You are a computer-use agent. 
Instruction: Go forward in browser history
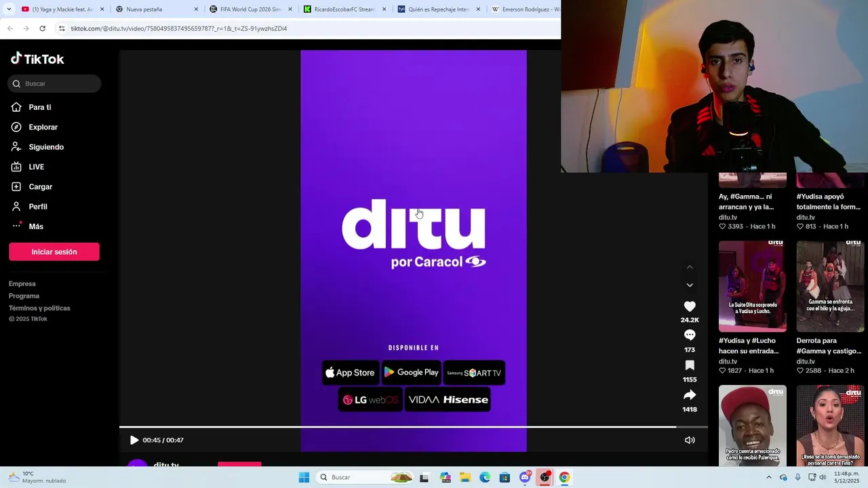[26, 28]
